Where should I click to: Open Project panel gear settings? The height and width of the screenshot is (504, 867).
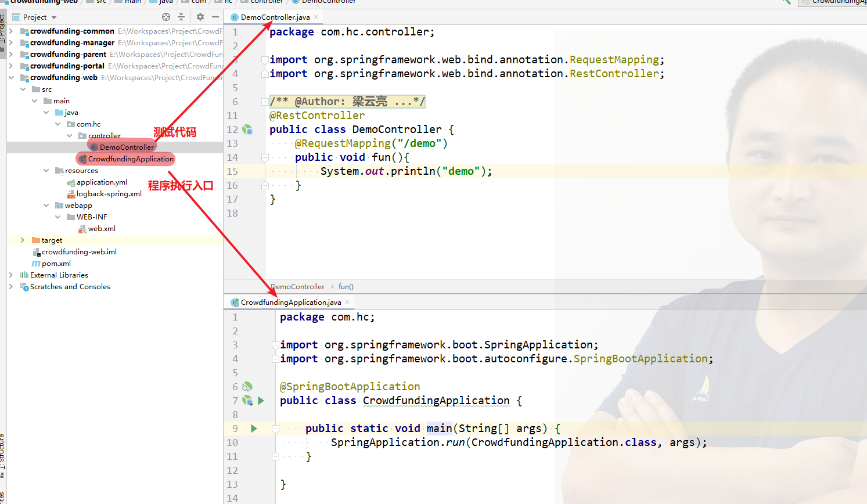pyautogui.click(x=200, y=17)
